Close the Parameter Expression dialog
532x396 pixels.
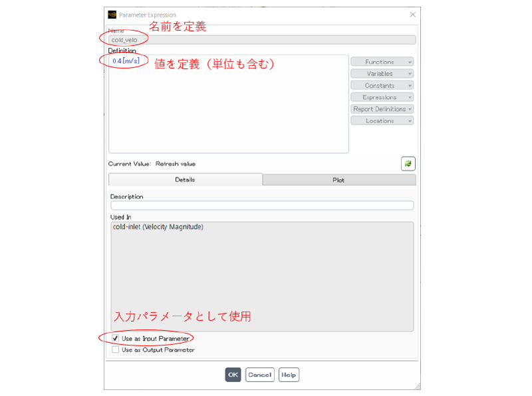(x=412, y=14)
